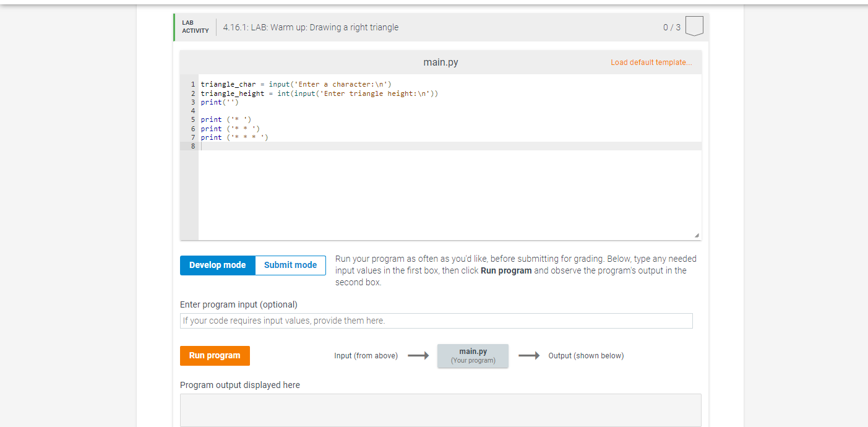
Task: Click the code line starting 'triangle_height'
Action: pos(319,93)
